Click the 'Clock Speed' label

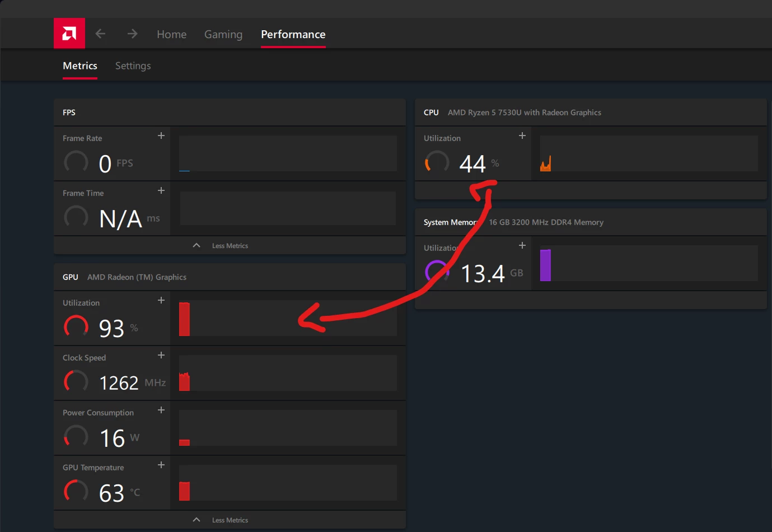point(84,358)
